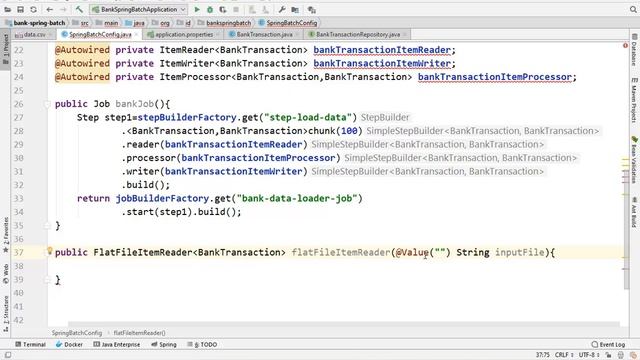Debug the application with bug icon

pyautogui.click(x=210, y=9)
